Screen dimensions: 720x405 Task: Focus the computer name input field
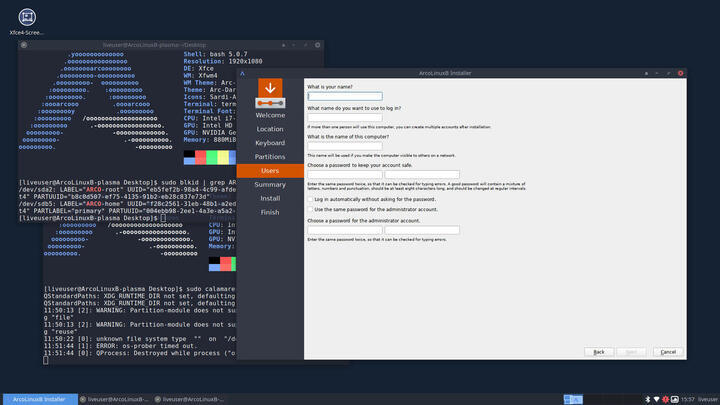345,146
